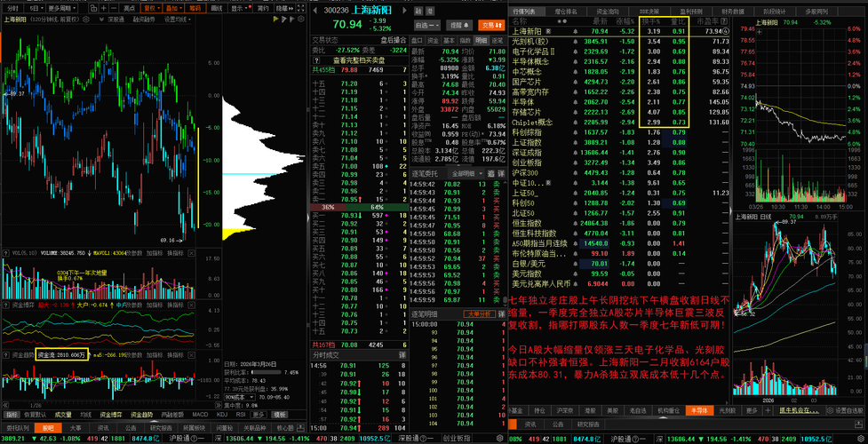868x444 pixels.
Task: Select the 半导体 watchlist tab
Action: (698, 411)
